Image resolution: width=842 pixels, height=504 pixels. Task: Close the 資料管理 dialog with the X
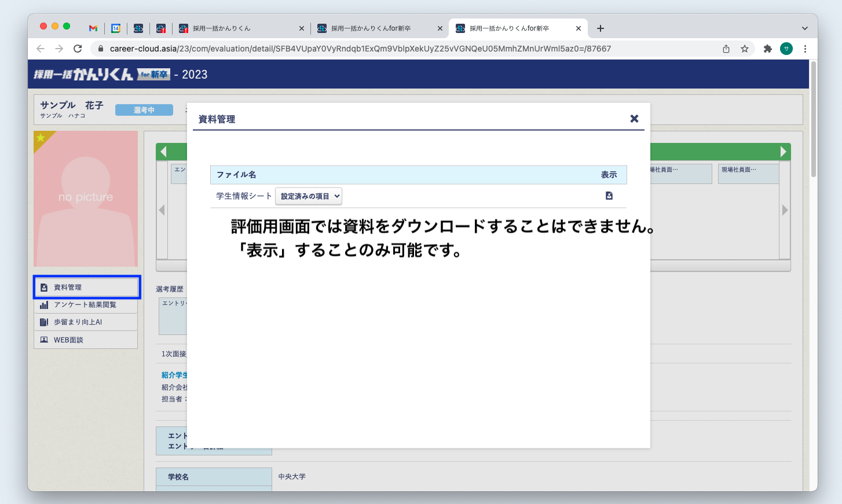634,118
